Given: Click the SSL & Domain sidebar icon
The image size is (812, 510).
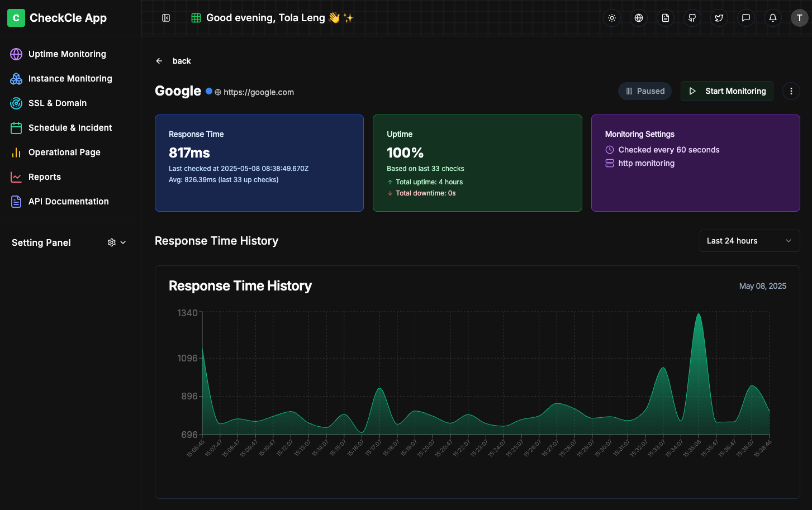Looking at the screenshot, I should (16, 103).
